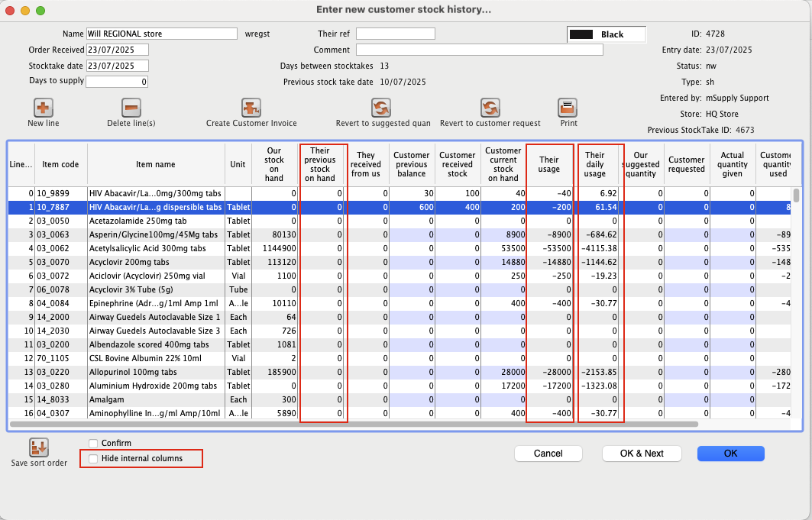
Task: Tick the Hide internal columns checkbox
Action: [93, 458]
